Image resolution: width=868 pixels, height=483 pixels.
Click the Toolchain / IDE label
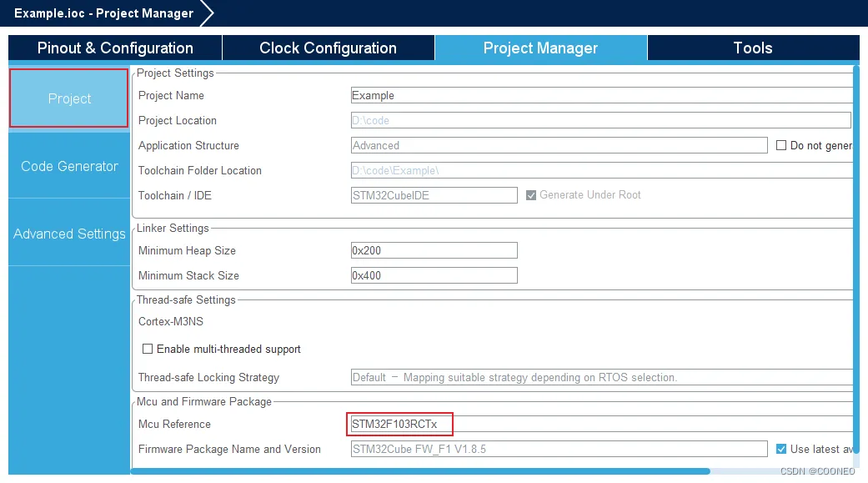(175, 195)
